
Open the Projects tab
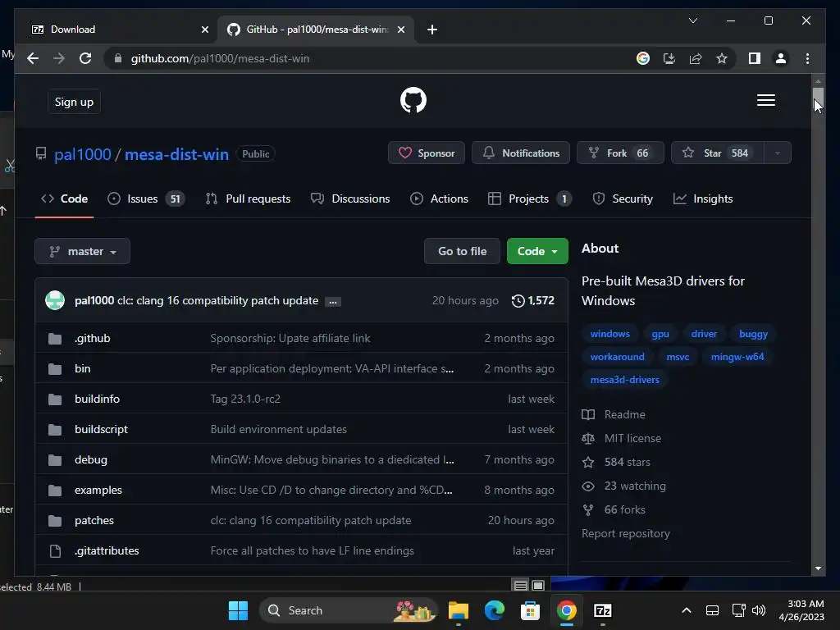[x=530, y=199]
